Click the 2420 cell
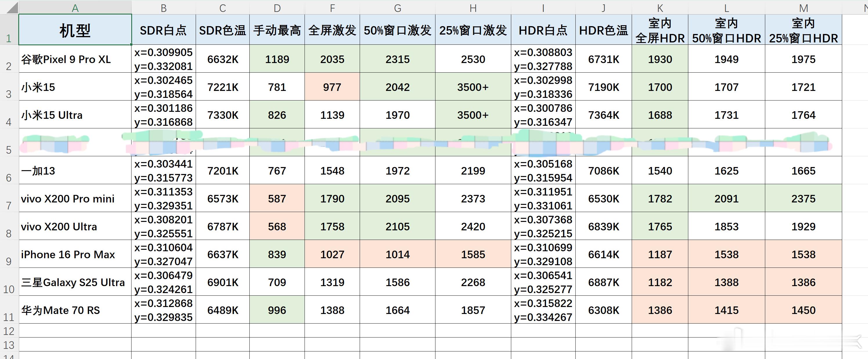 point(473,226)
